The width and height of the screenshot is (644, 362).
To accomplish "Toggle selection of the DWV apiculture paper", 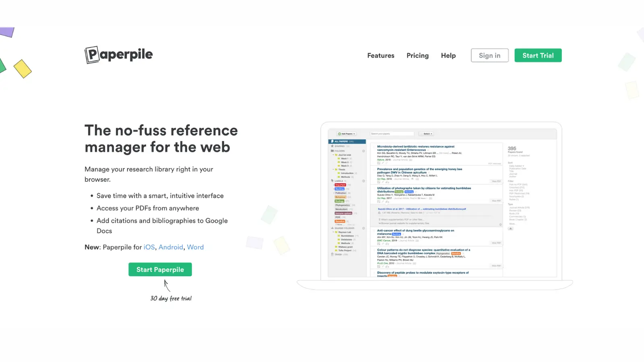I will (374, 170).
